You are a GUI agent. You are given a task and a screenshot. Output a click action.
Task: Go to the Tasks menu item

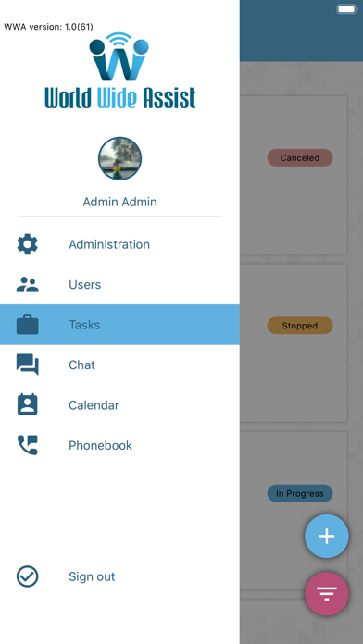tap(119, 325)
